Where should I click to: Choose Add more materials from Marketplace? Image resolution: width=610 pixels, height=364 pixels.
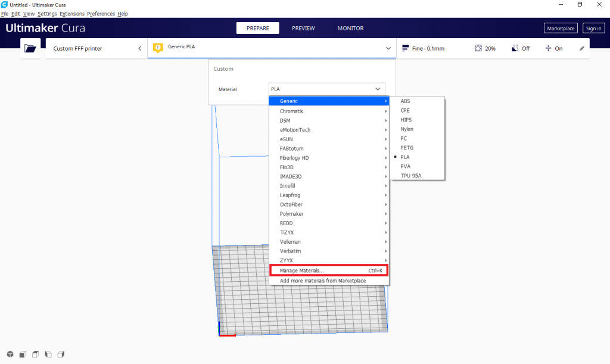329,281
